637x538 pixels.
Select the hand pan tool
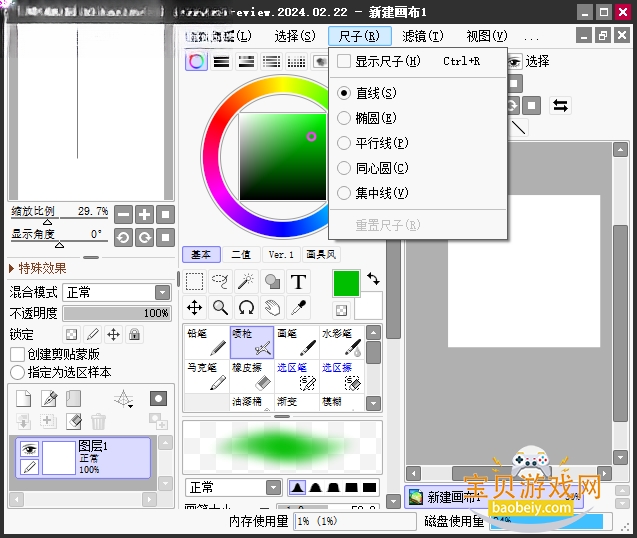coord(272,308)
